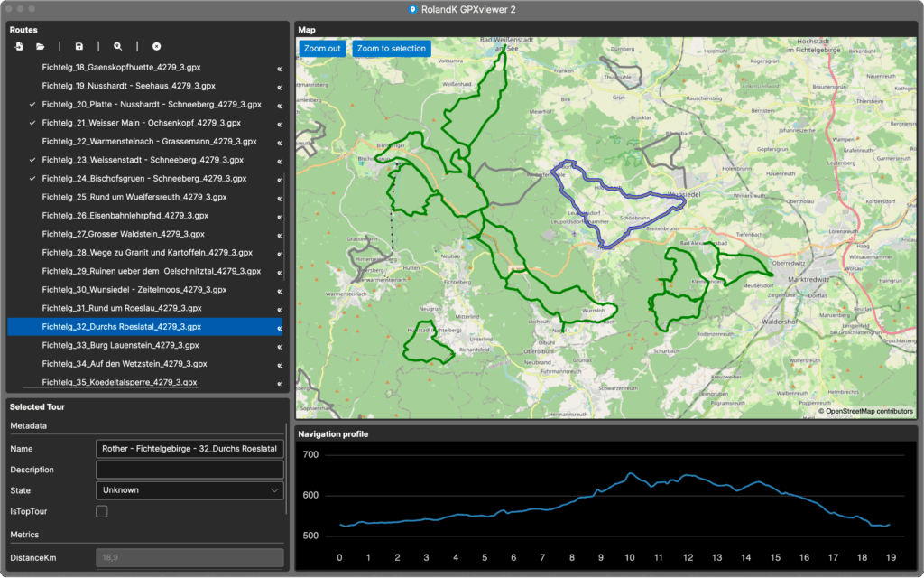Click the Zoom to selection button

(x=391, y=49)
